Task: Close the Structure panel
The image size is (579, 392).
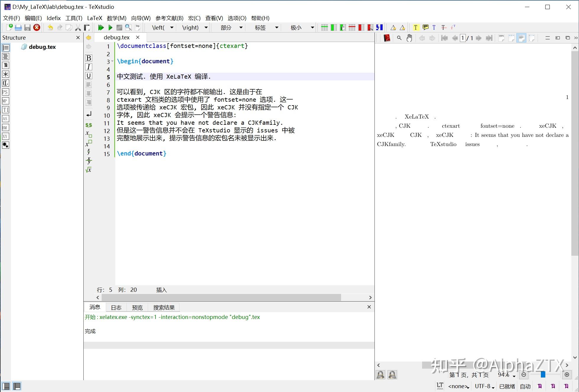Action: click(x=78, y=38)
